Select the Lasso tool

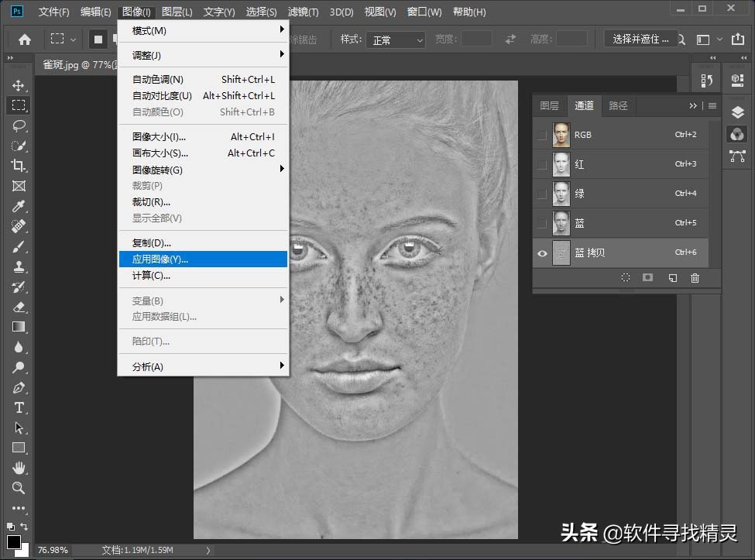(x=19, y=125)
